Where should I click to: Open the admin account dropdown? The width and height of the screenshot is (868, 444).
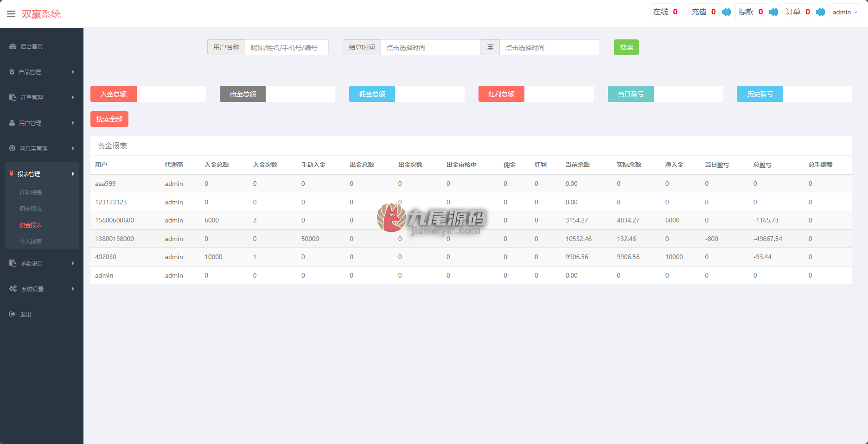click(845, 12)
